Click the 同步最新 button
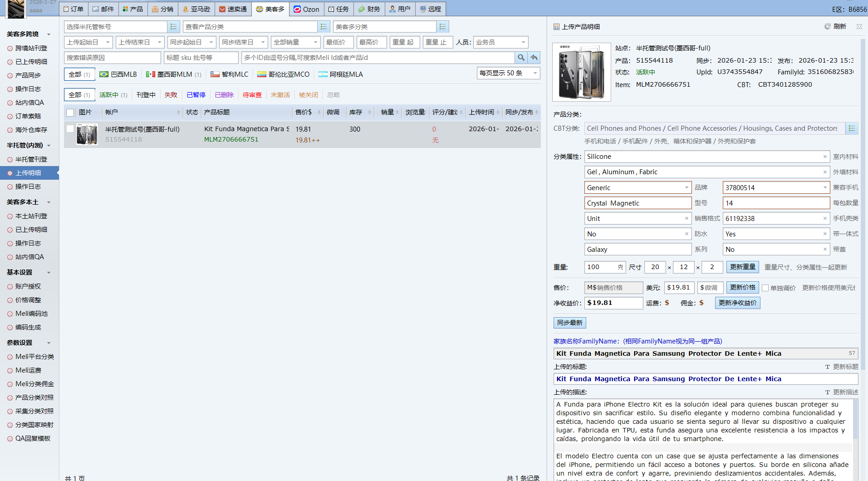Image resolution: width=868 pixels, height=481 pixels. 569,323
